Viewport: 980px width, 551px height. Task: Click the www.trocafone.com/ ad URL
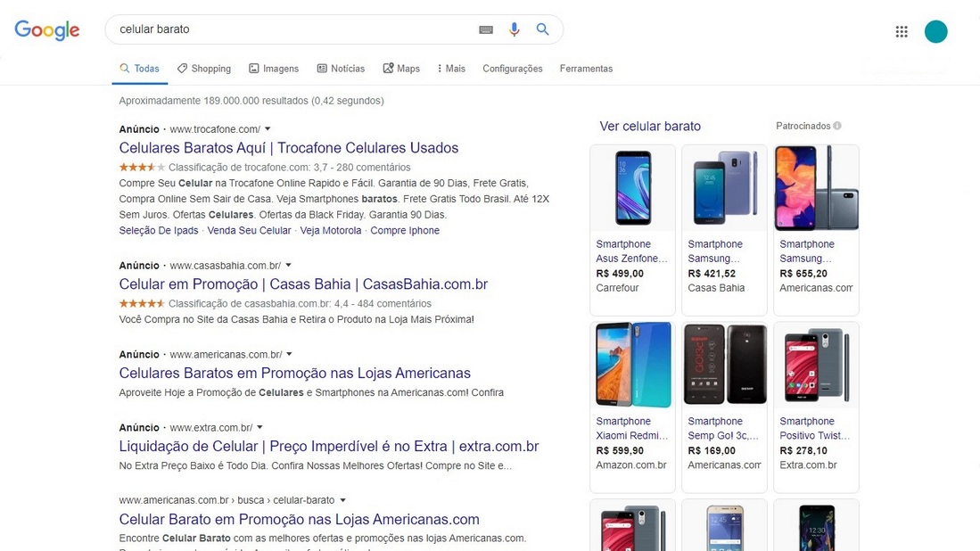pyautogui.click(x=215, y=129)
